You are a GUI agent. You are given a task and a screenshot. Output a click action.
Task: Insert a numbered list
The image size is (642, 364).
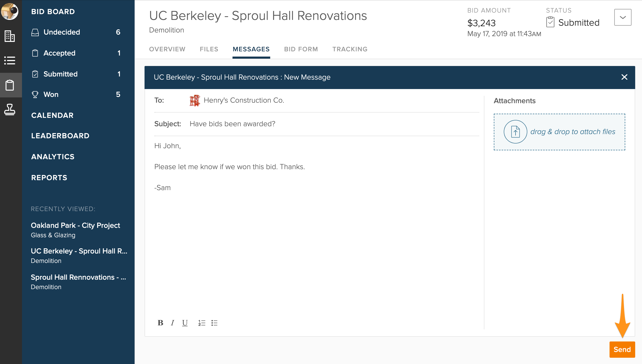coord(202,323)
